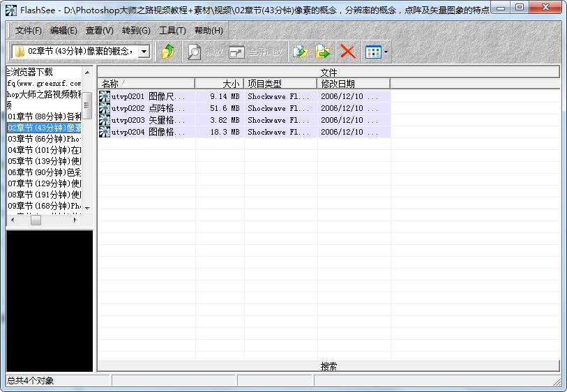Image resolution: width=567 pixels, height=392 pixels.
Task: Click the 9.14 MB size cell
Action: coord(225,96)
